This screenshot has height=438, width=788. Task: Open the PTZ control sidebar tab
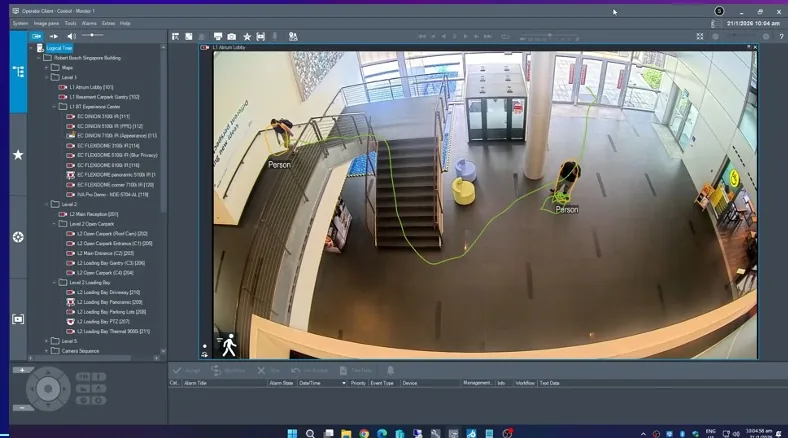(x=18, y=237)
